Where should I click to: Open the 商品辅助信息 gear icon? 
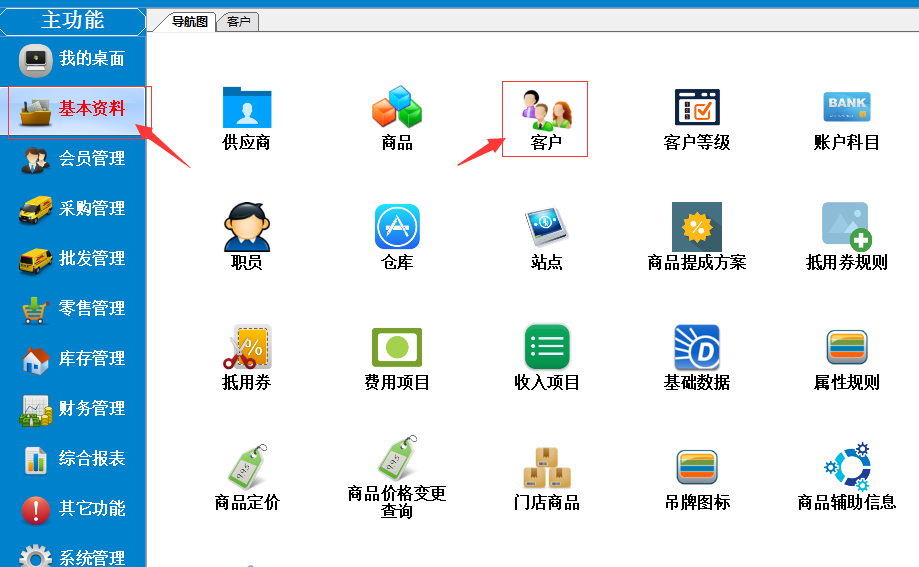[x=847, y=467]
